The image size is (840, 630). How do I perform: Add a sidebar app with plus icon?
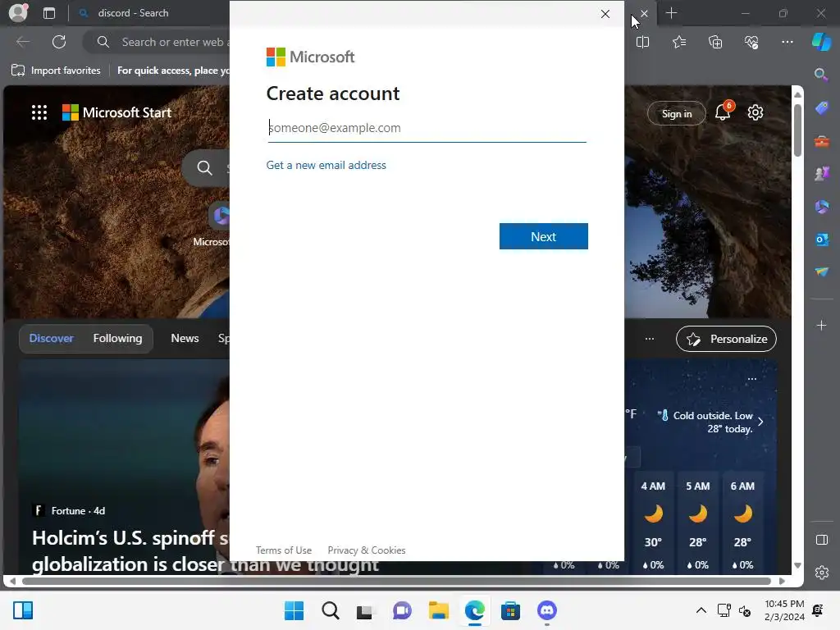click(x=821, y=325)
